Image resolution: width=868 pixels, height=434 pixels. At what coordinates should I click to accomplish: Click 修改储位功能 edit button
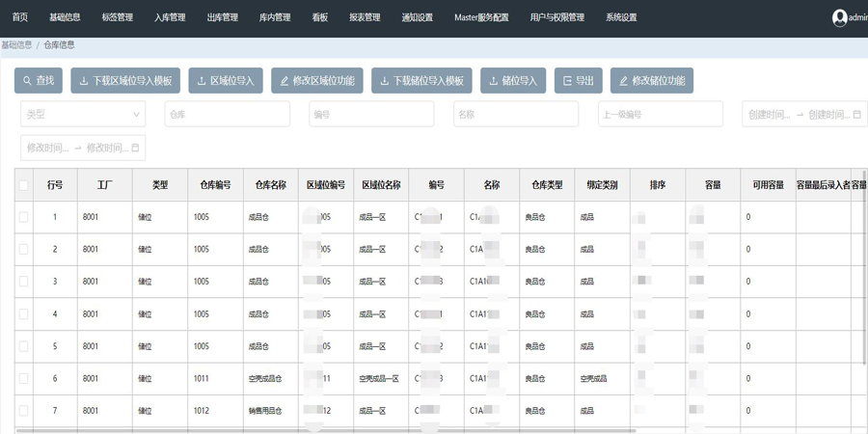pos(652,81)
